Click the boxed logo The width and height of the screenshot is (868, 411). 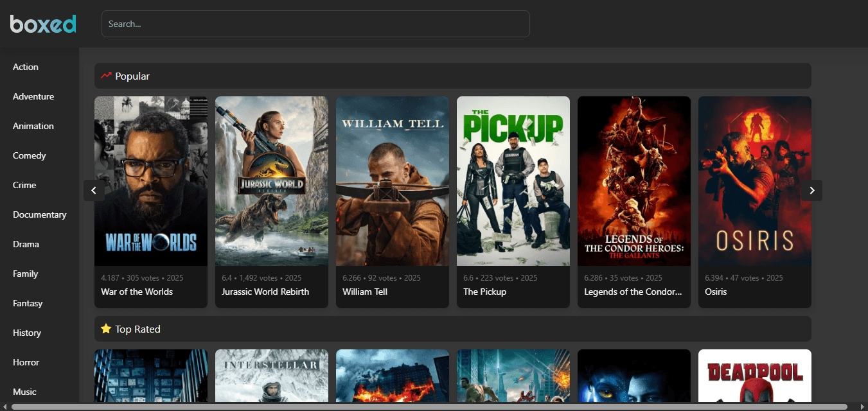tap(43, 24)
